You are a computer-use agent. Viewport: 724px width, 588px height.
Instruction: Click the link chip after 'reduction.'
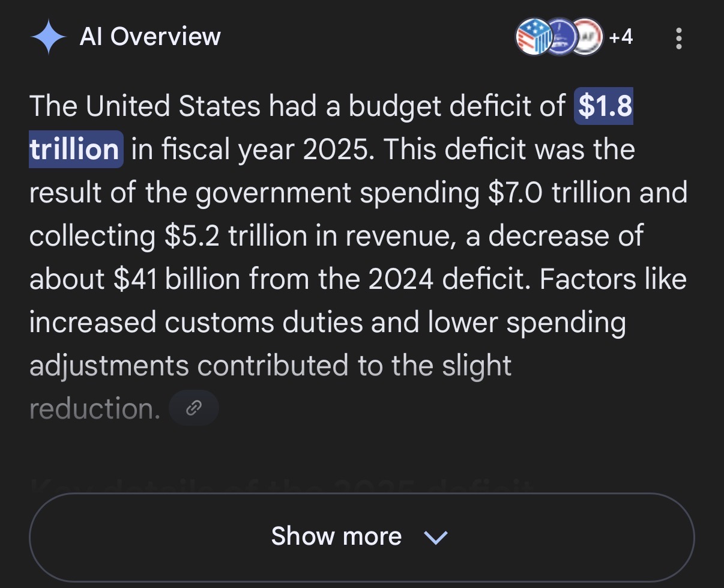point(193,408)
